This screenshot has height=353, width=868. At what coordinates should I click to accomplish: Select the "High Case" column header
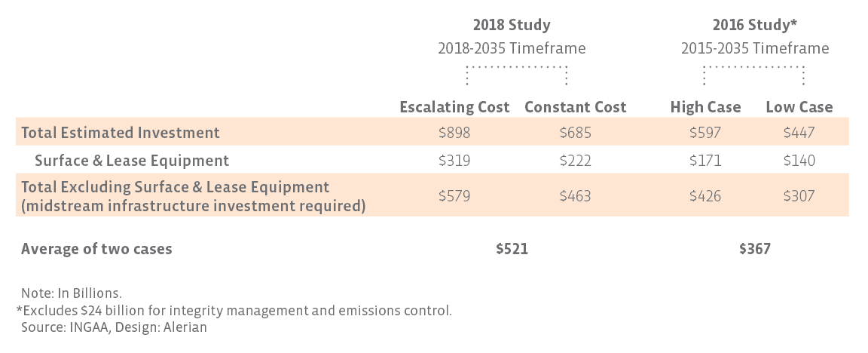pos(705,107)
